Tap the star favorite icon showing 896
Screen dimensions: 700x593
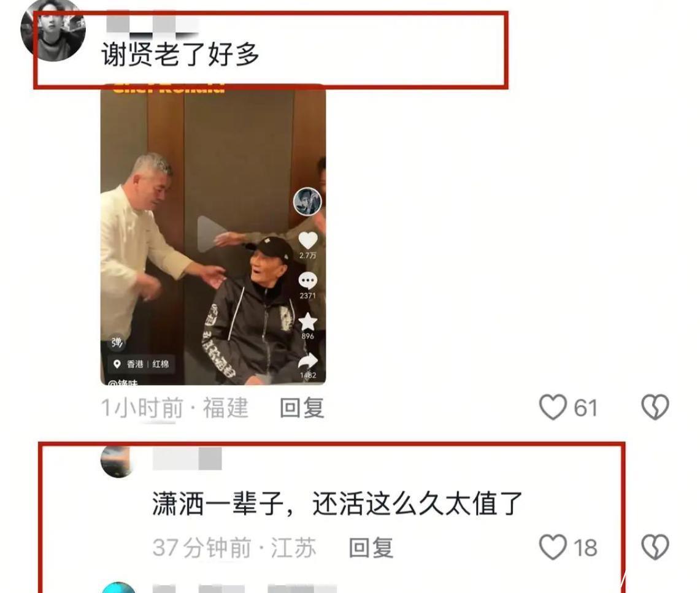[307, 322]
